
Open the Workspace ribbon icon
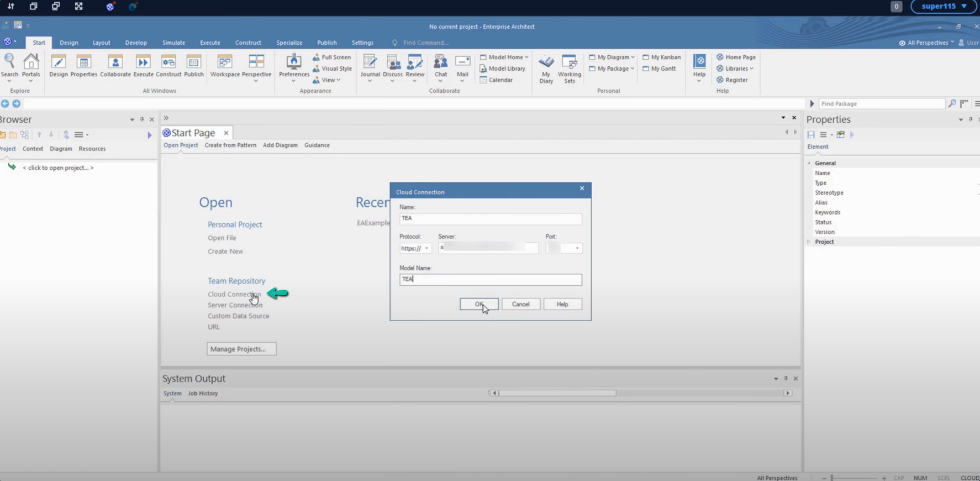[x=225, y=66]
